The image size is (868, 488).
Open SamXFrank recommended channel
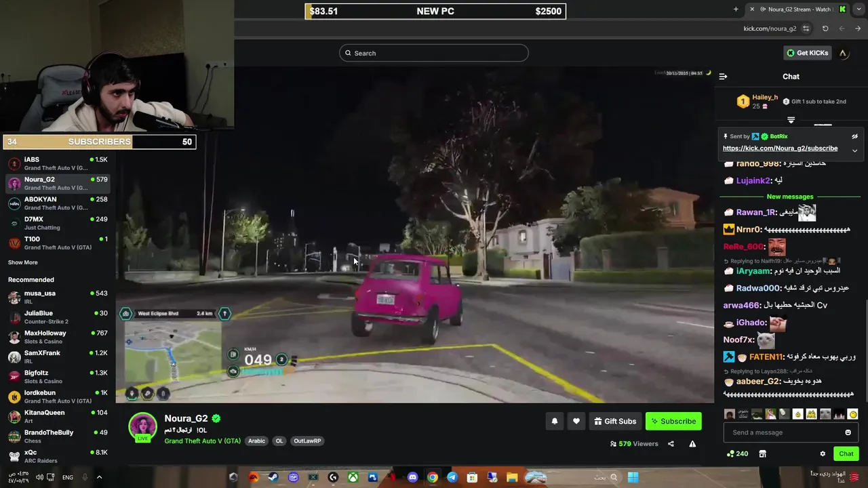click(x=58, y=357)
